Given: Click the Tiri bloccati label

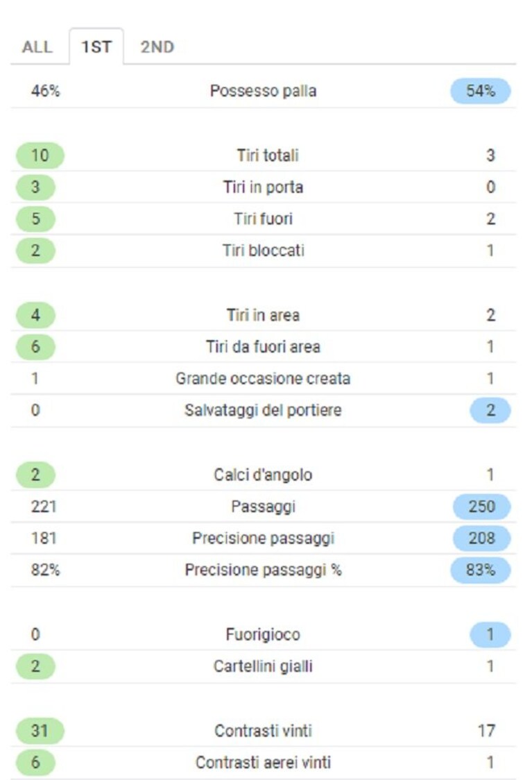Looking at the screenshot, I should pyautogui.click(x=263, y=251).
